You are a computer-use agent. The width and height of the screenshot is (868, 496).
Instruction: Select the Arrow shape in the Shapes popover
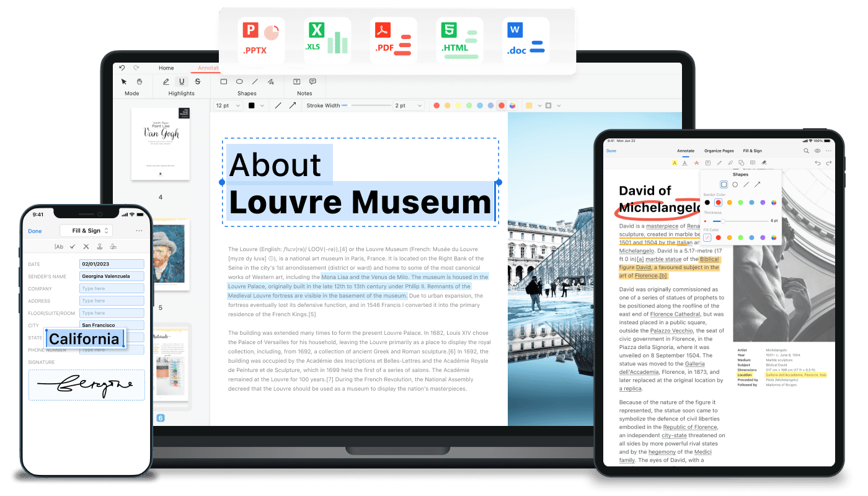(758, 184)
